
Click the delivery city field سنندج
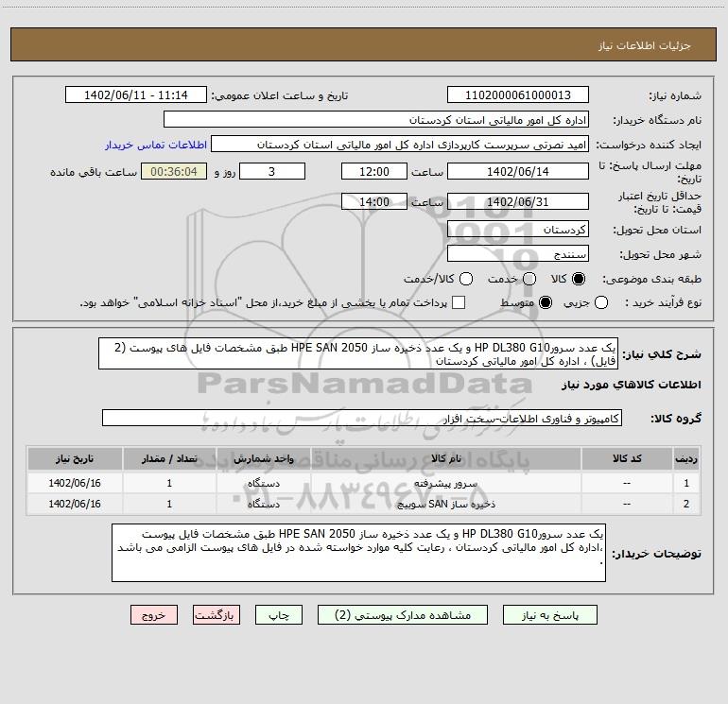[x=518, y=254]
